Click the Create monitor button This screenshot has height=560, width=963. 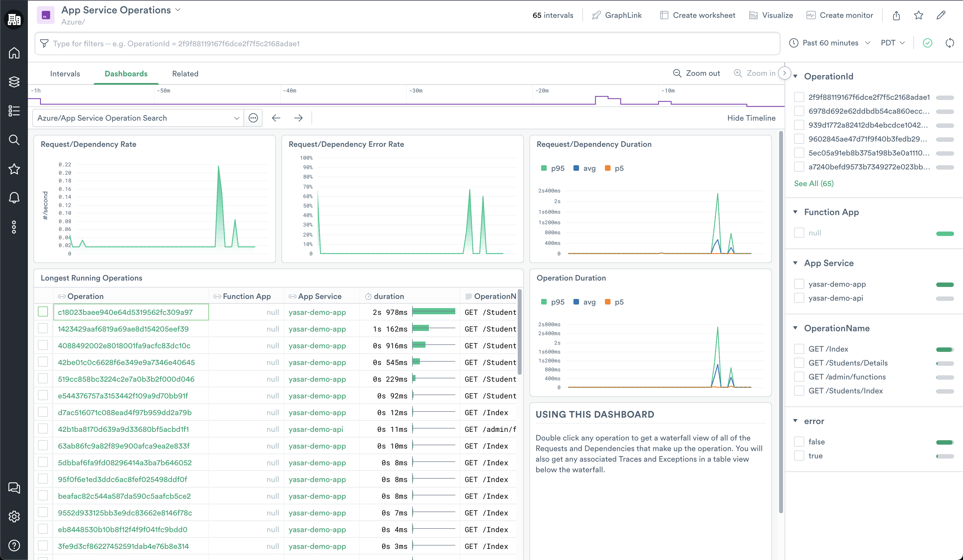(x=840, y=15)
